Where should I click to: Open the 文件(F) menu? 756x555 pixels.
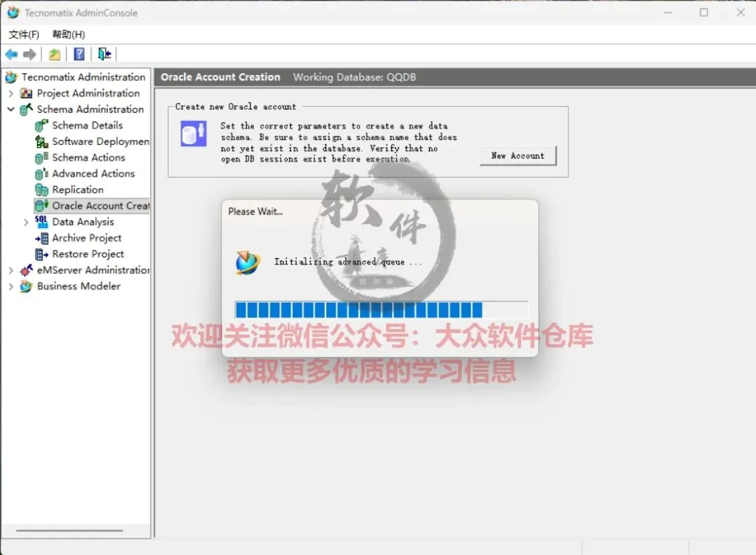(x=24, y=34)
